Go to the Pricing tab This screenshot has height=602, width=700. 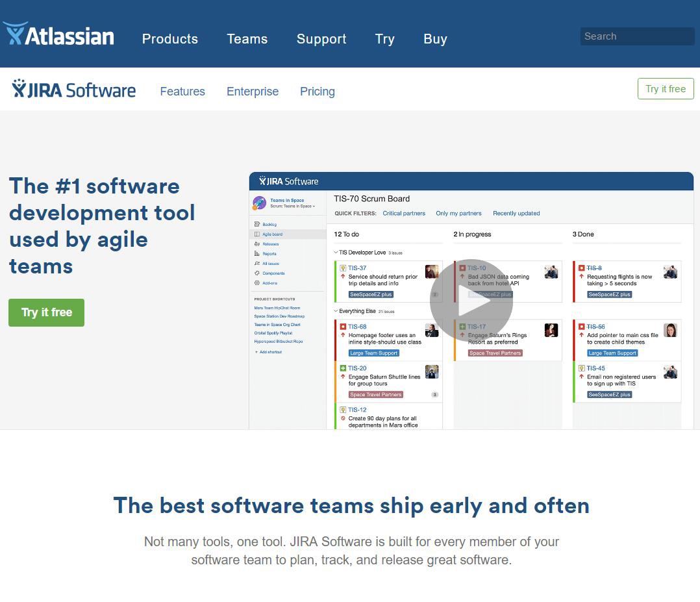[318, 92]
